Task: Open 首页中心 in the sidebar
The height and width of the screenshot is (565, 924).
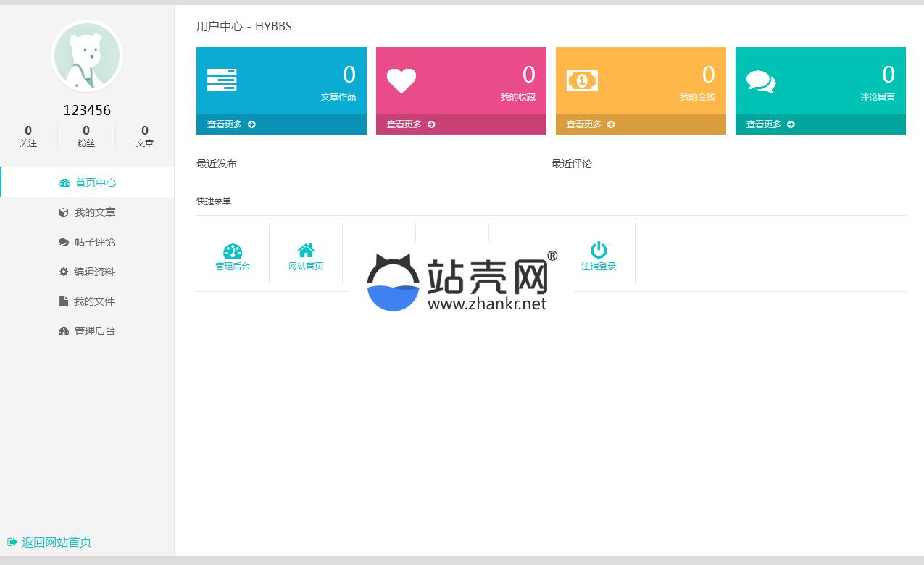Action: click(88, 183)
